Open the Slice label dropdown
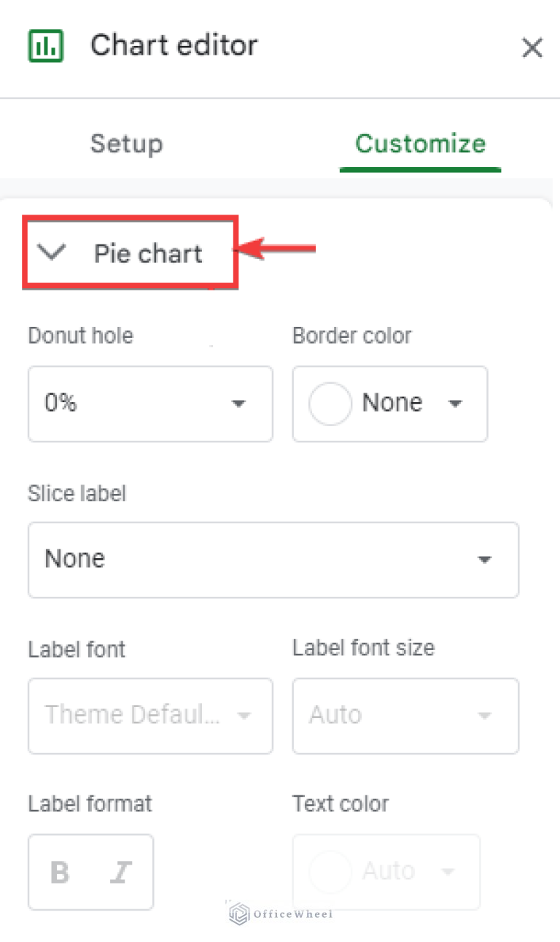Screen dimensions: 560x942 click(273, 560)
